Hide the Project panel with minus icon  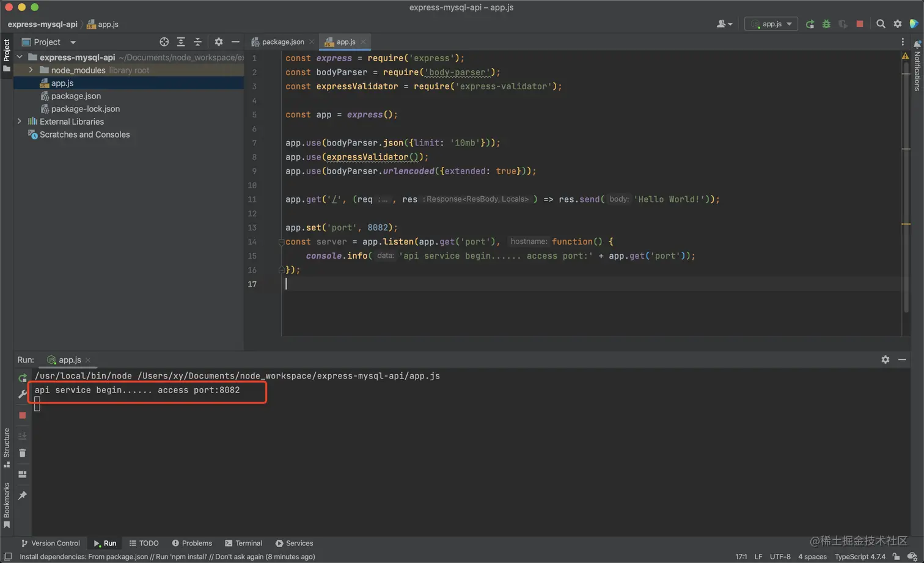click(235, 42)
